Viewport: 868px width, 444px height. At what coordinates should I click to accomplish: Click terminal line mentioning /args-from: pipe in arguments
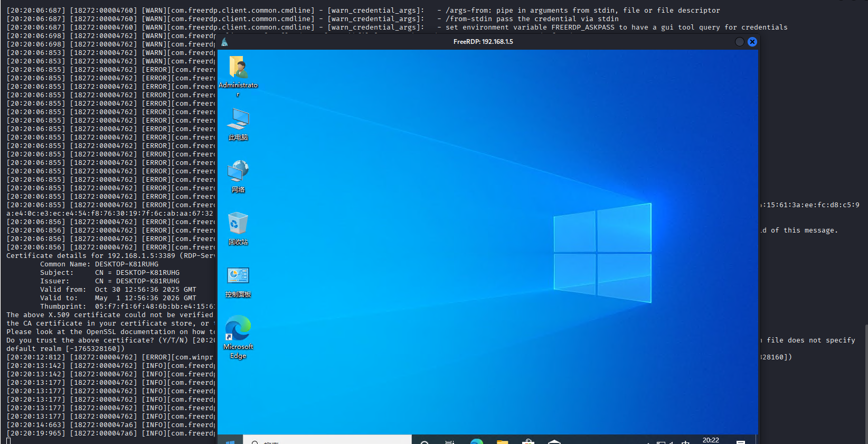pos(363,10)
